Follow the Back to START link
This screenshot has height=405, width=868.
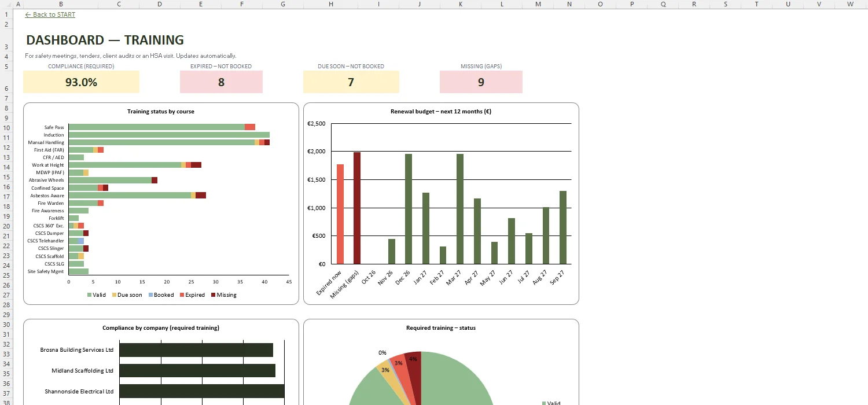pos(50,14)
